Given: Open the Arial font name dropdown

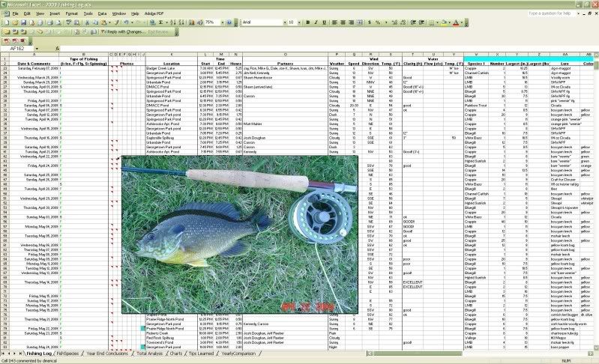Looking at the screenshot, I should click(x=285, y=22).
